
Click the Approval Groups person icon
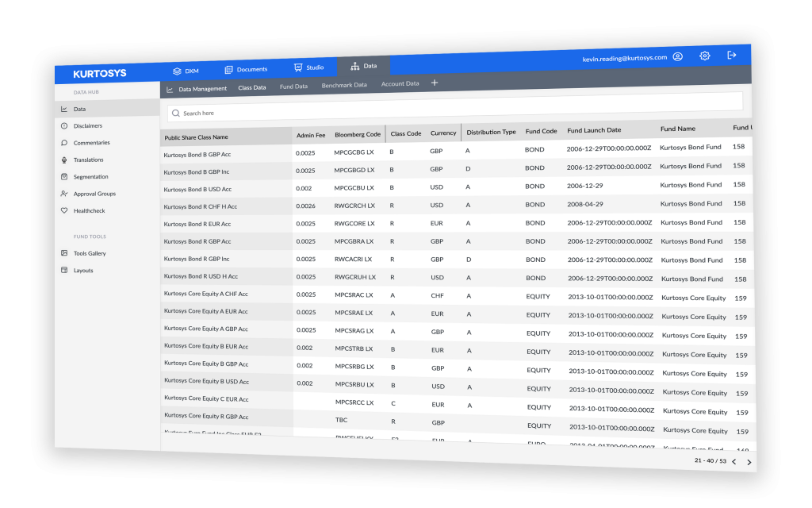point(64,194)
